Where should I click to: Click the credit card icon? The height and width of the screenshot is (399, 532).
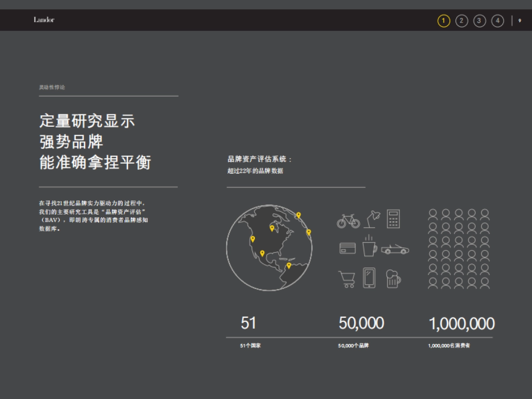coord(348,248)
